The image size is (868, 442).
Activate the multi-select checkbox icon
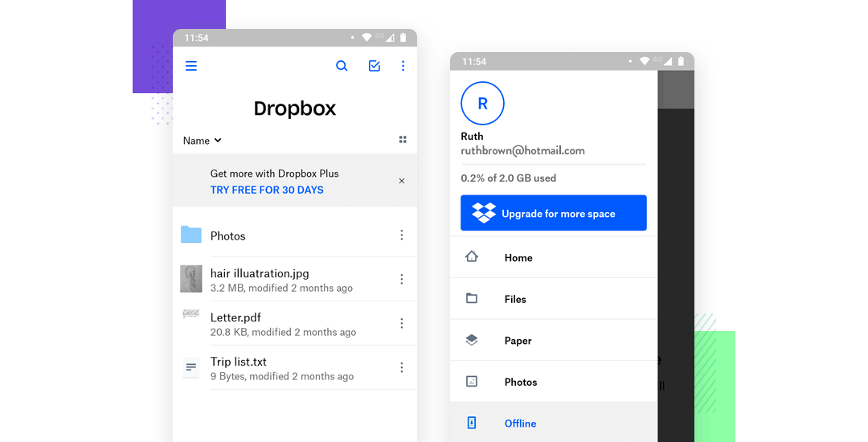point(375,66)
